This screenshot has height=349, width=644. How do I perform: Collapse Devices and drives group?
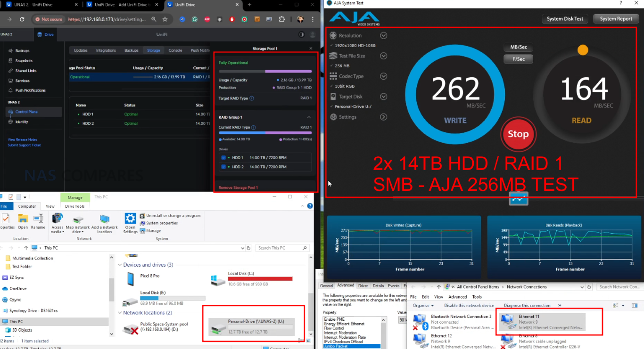[x=120, y=265]
